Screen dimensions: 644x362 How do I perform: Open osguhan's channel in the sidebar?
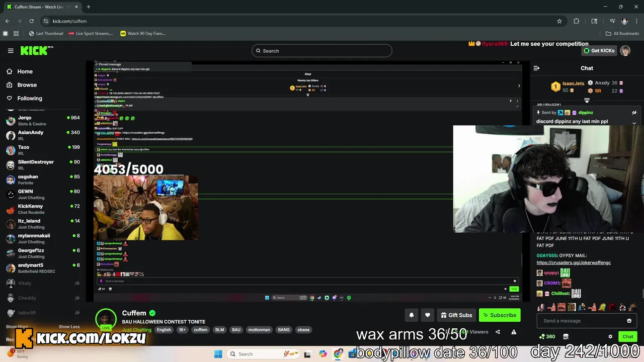[x=42, y=179]
